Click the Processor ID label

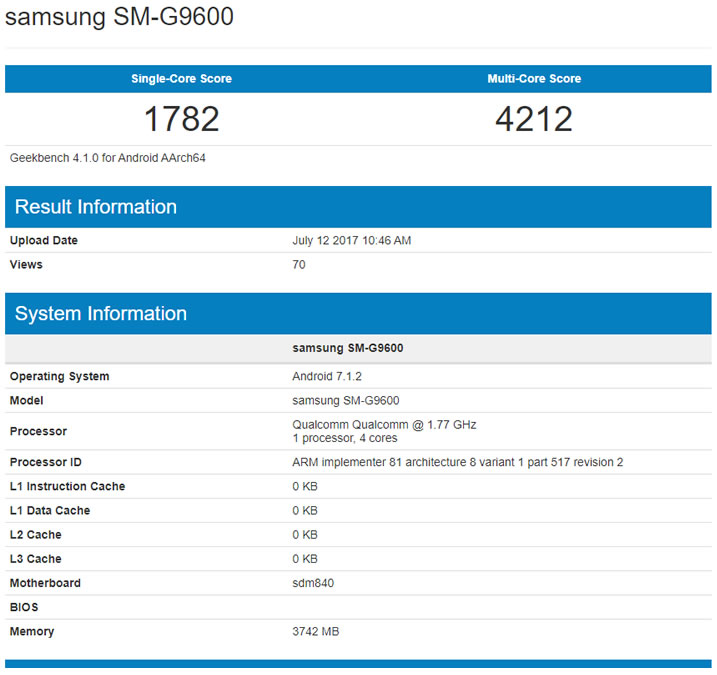46,462
